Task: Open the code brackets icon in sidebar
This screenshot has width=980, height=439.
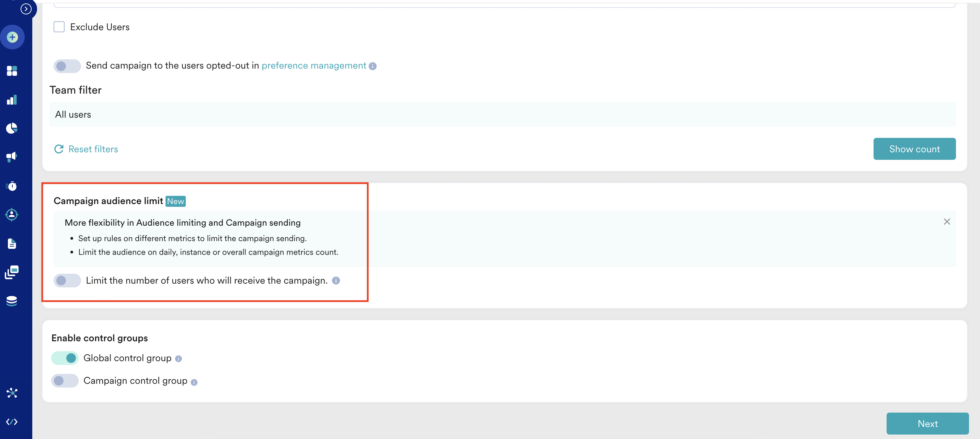Action: pyautogui.click(x=12, y=422)
